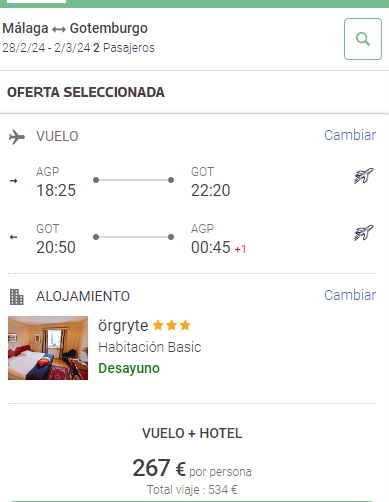Screen dimensions: 389x502
Task: Click the OFERTA SELECCIONADA heading
Action: click(86, 92)
